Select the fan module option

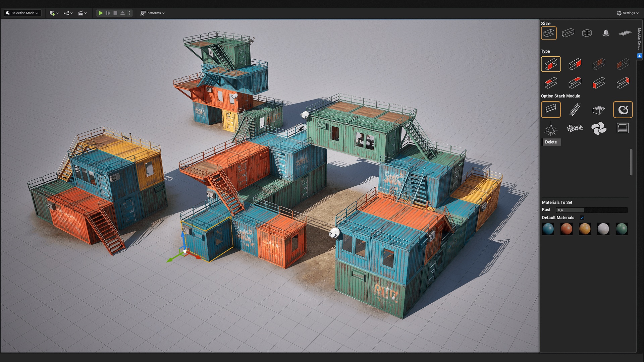coord(599,128)
